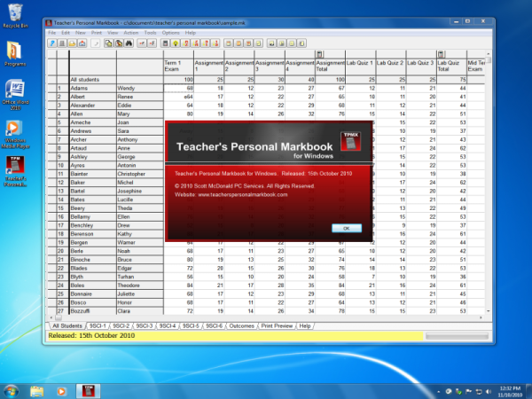The image size is (532, 399).
Task: Switch to the Outcomes tab
Action: [x=241, y=325]
